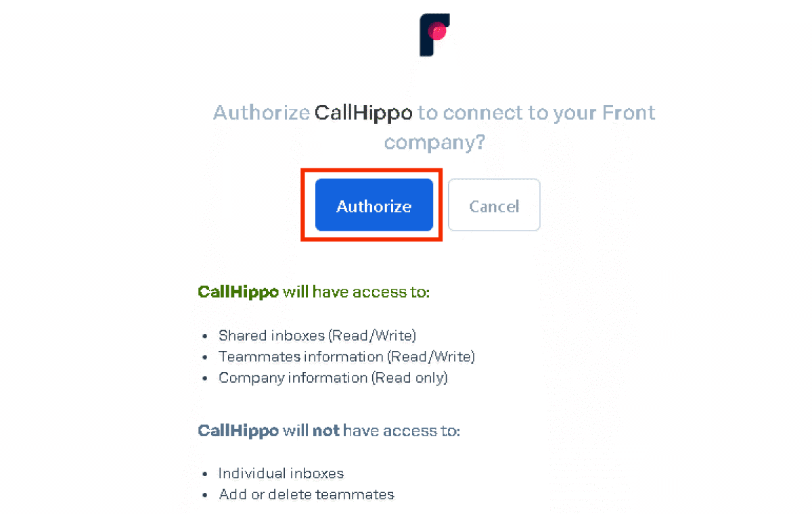The image size is (812, 514).
Task: Click the bullet before Shared inboxes
Action: tap(205, 336)
